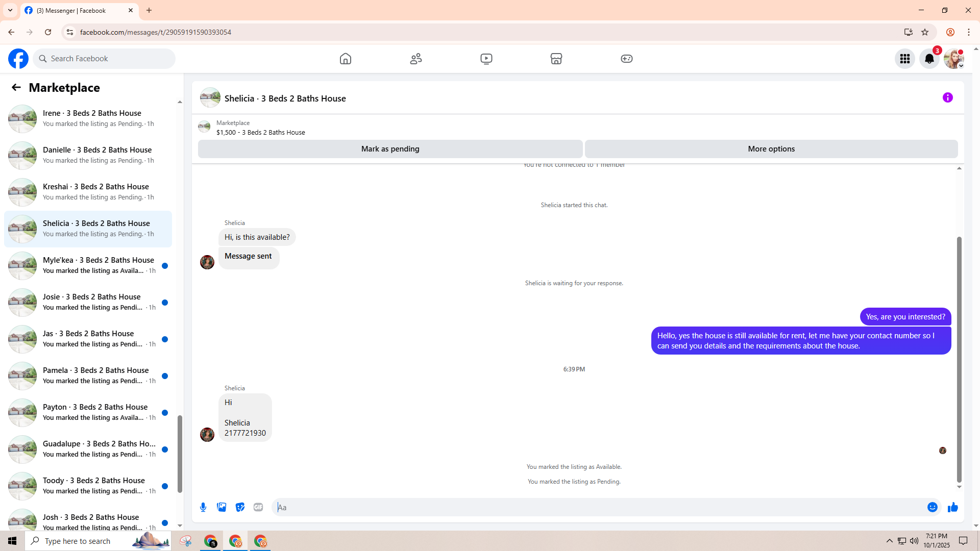The height and width of the screenshot is (551, 980).
Task: Open the GIF picker
Action: [x=258, y=507]
